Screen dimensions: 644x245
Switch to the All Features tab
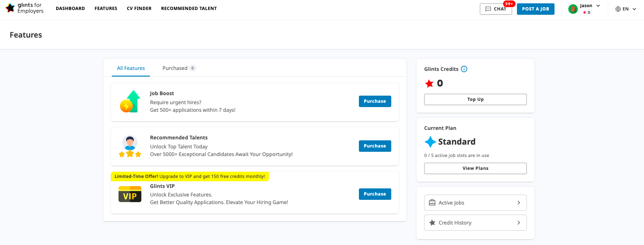point(131,68)
